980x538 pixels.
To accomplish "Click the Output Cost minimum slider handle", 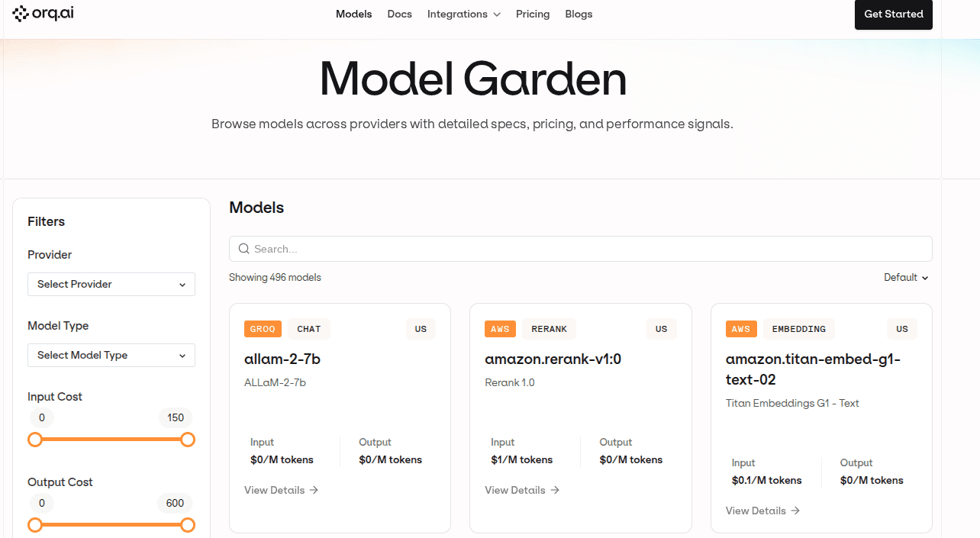I will point(34,525).
